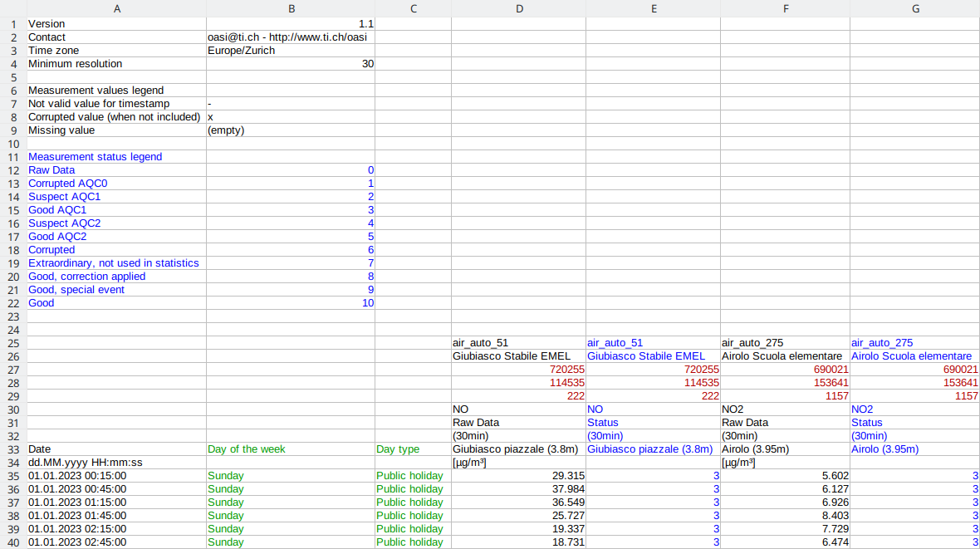
Task: Select row 1 header
Action: pos(13,24)
